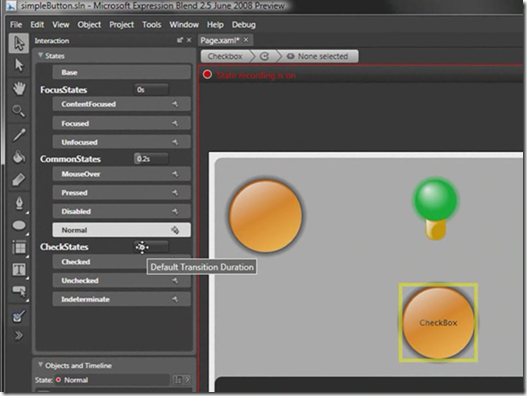Collapse the Objects and Timeline section
This screenshot has width=527, height=396.
coord(40,365)
